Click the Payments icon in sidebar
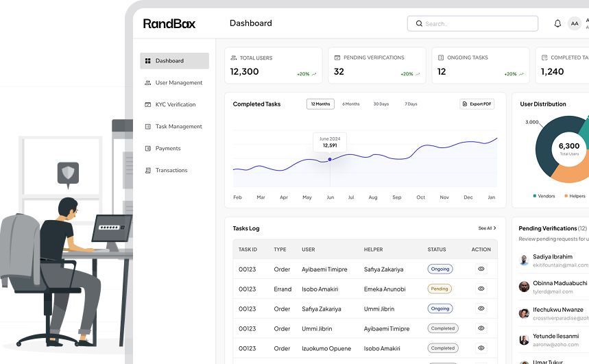589x364 pixels. [x=148, y=149]
